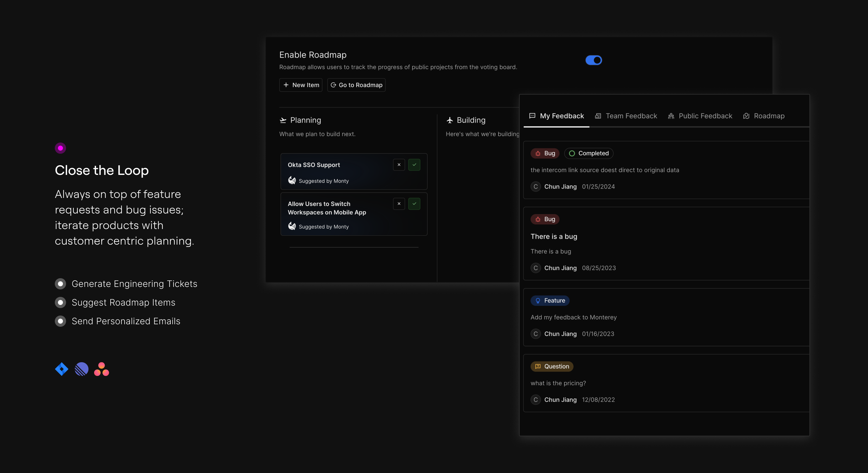Click the Building airplane icon
The height and width of the screenshot is (473, 868).
[x=450, y=120]
